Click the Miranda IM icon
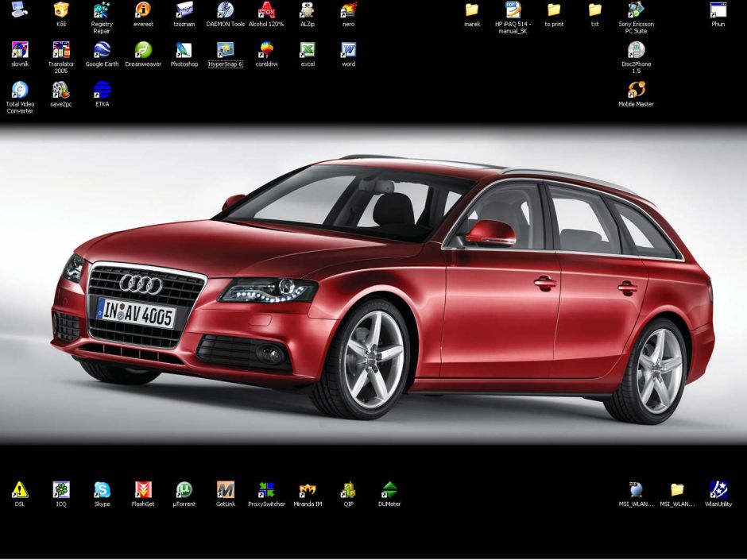Image resolution: width=747 pixels, height=560 pixels. pyautogui.click(x=308, y=490)
